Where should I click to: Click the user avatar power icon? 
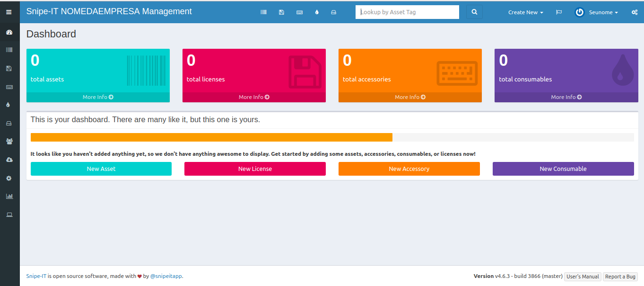pyautogui.click(x=579, y=12)
